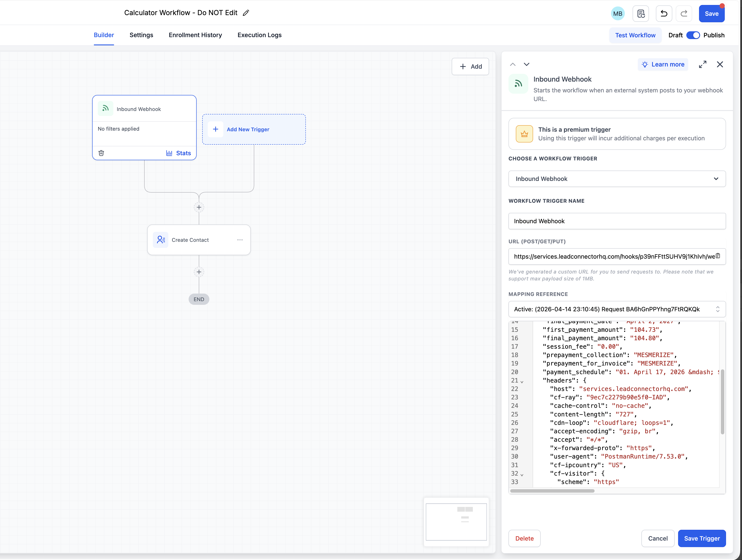This screenshot has height=560, width=742.
Task: Click the "user-agent" JSON line
Action: [x=619, y=457]
